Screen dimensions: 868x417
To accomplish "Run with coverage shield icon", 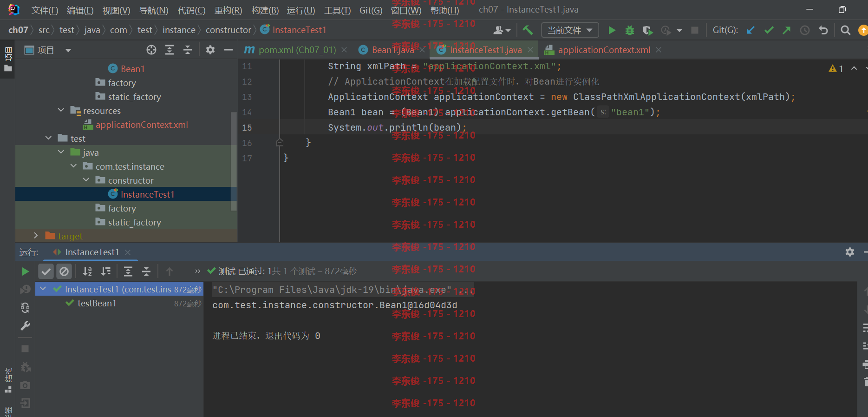I will tap(647, 30).
